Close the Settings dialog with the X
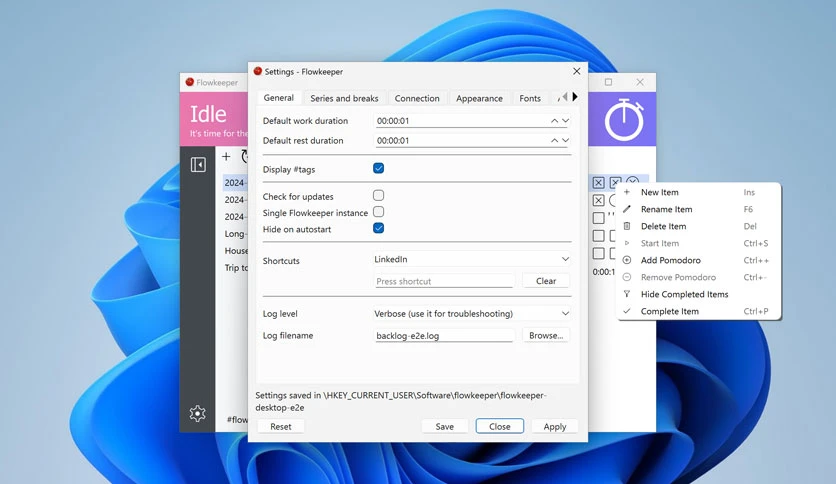 tap(576, 71)
